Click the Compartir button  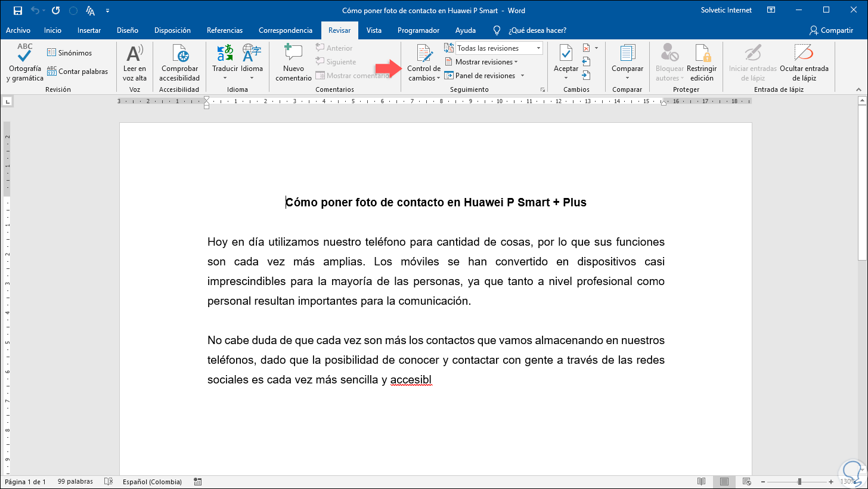click(831, 30)
